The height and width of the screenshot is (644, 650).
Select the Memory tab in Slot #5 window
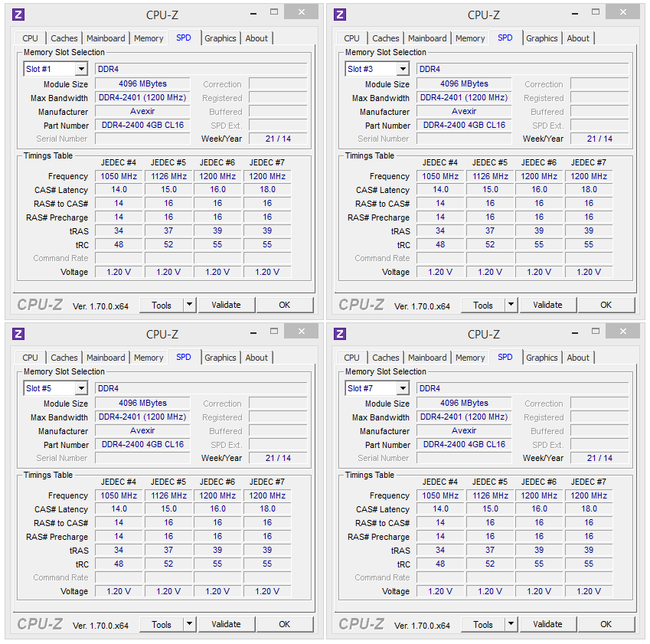coord(149,358)
